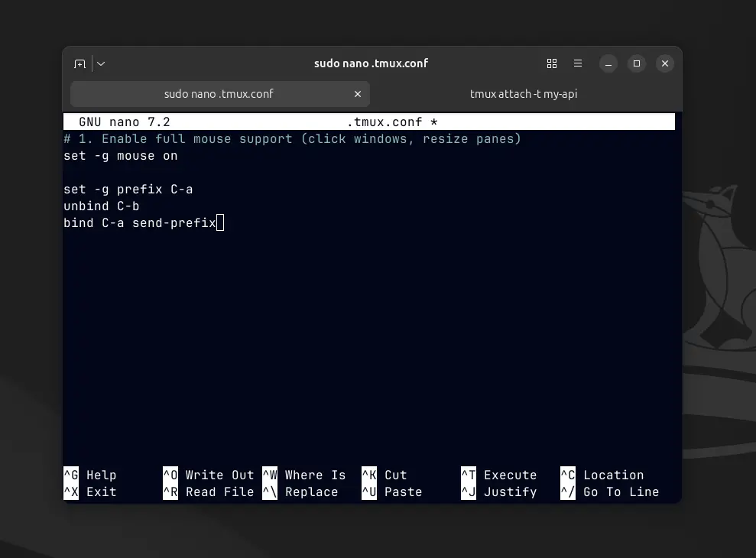Switch to the 'tmux attach -t my-api' tab
Viewport: 756px width, 558px height.
(x=524, y=93)
